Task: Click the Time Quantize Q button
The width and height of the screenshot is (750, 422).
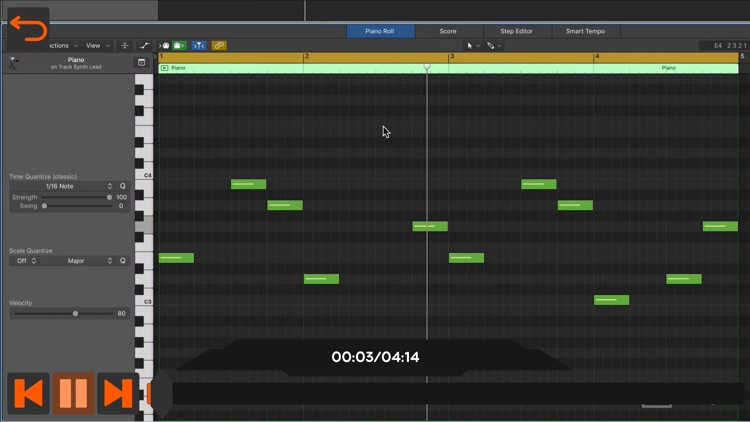Action: click(123, 186)
